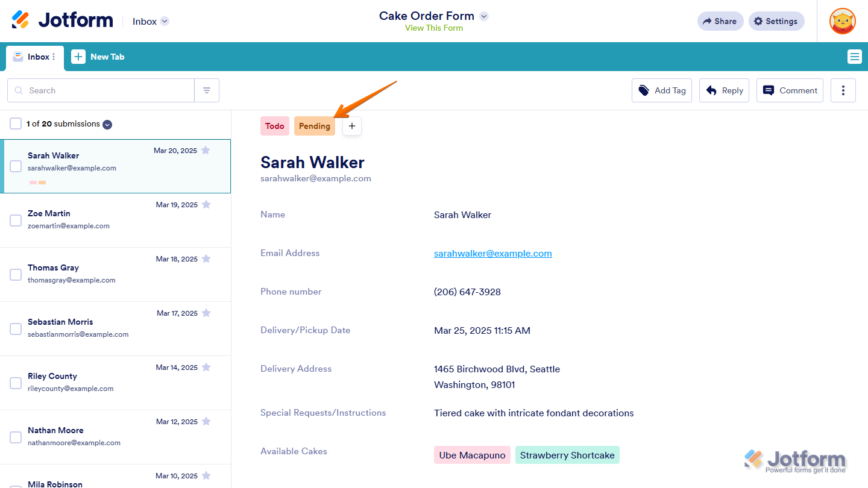This screenshot has width=868, height=488.
Task: Check the Sebastian Morris submission checkbox
Action: tap(16, 329)
